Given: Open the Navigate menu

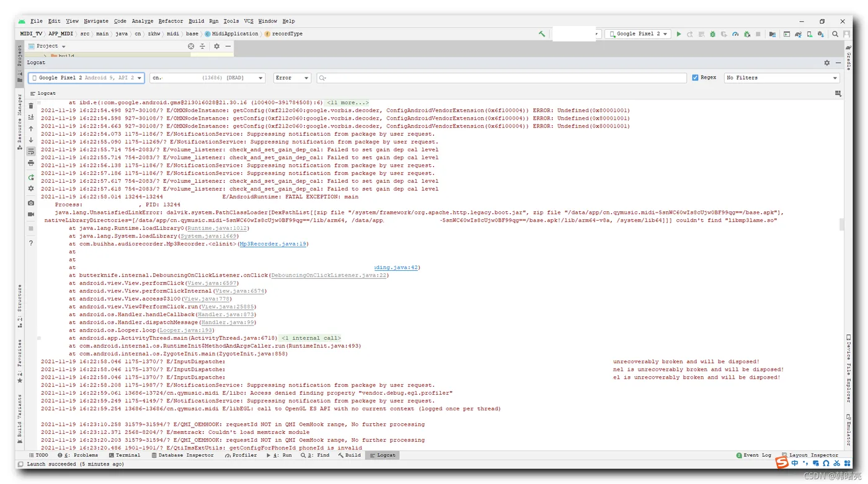Looking at the screenshot, I should pyautogui.click(x=96, y=21).
